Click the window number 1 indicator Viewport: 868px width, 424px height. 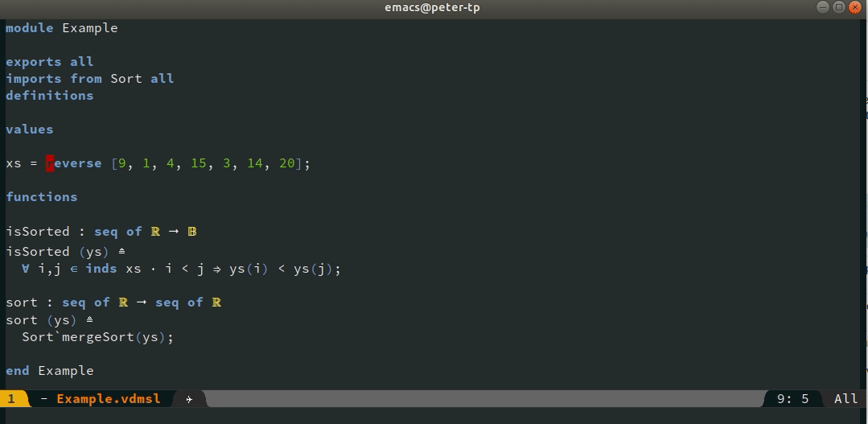(11, 398)
